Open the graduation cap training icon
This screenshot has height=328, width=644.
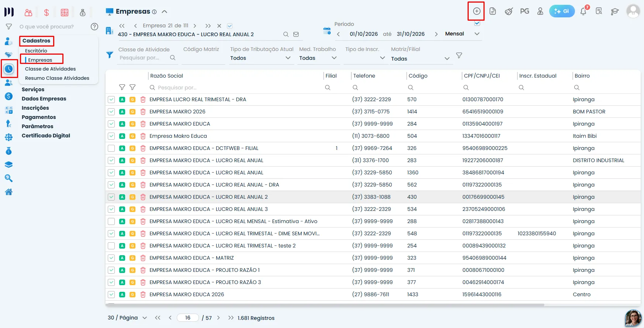pyautogui.click(x=614, y=11)
